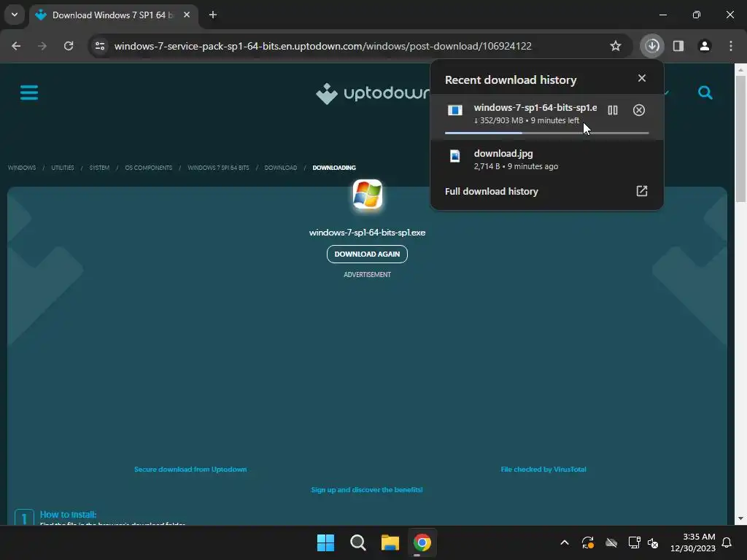Click the DOWNLOAD AGAIN button
This screenshot has width=747, height=560.
367,254
